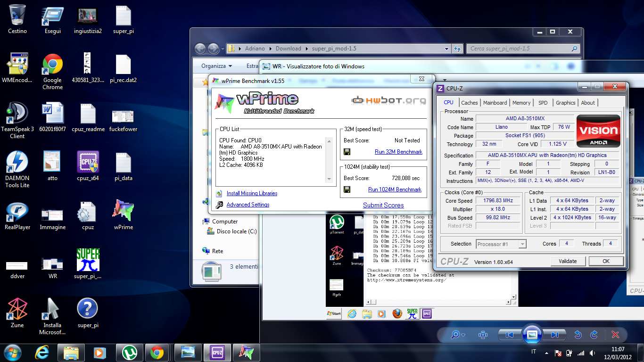
Task: Open the Caches tab in CPU-Z
Action: pyautogui.click(x=470, y=102)
